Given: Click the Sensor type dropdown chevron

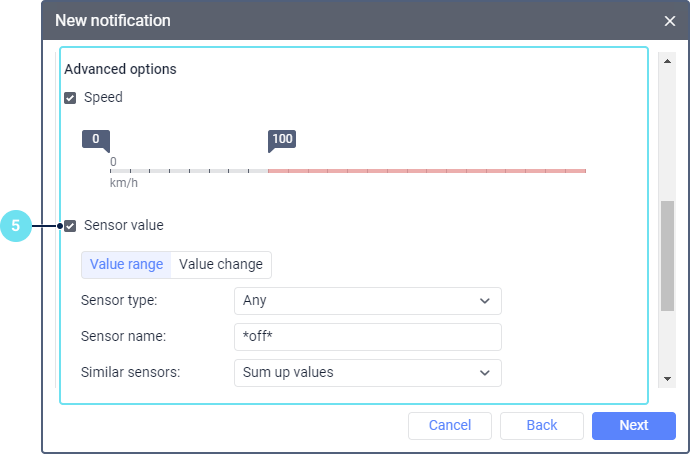Looking at the screenshot, I should tap(485, 300).
